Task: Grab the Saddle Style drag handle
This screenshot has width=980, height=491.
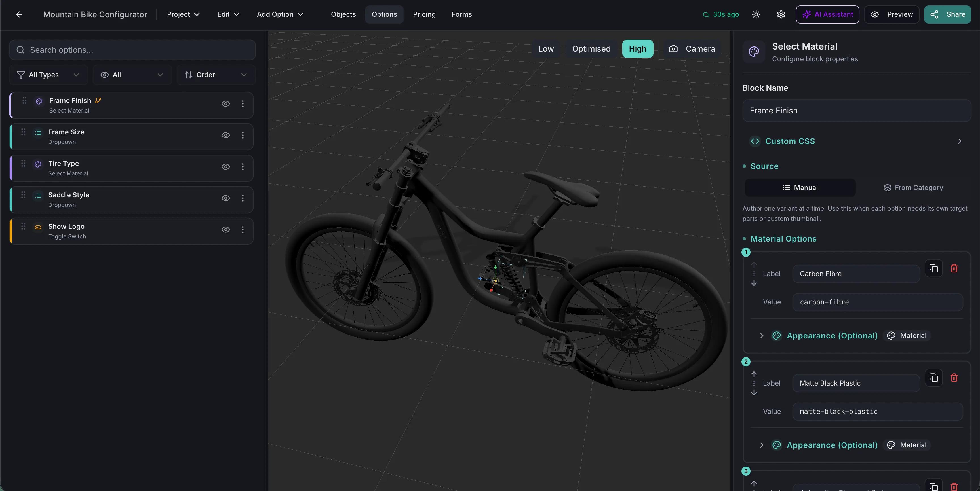Action: point(23,195)
